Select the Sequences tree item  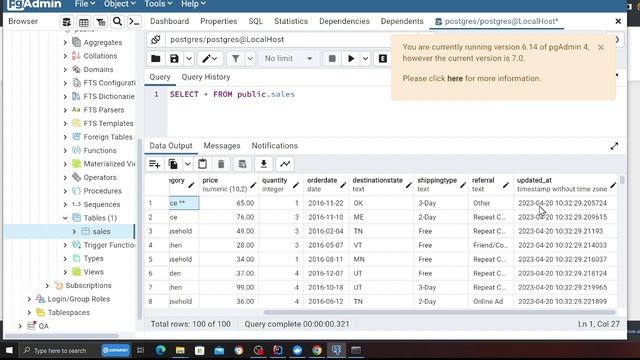[x=102, y=204]
